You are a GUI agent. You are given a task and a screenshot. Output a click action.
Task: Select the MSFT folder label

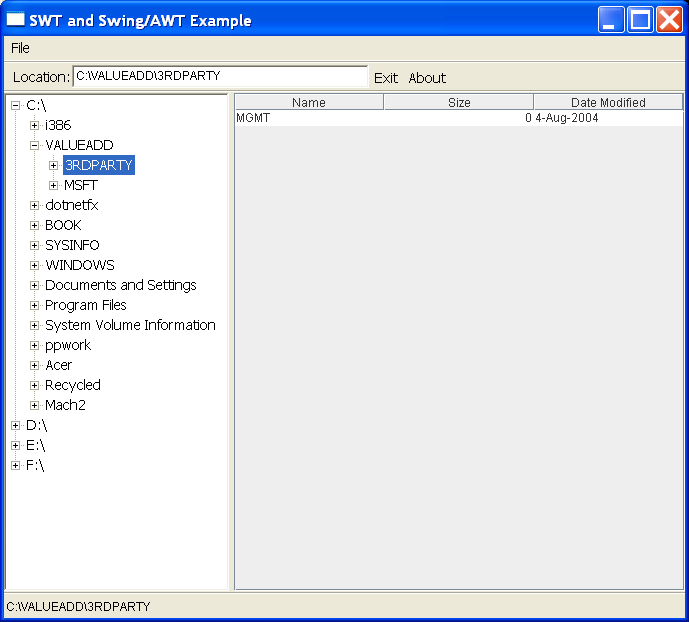click(x=81, y=185)
